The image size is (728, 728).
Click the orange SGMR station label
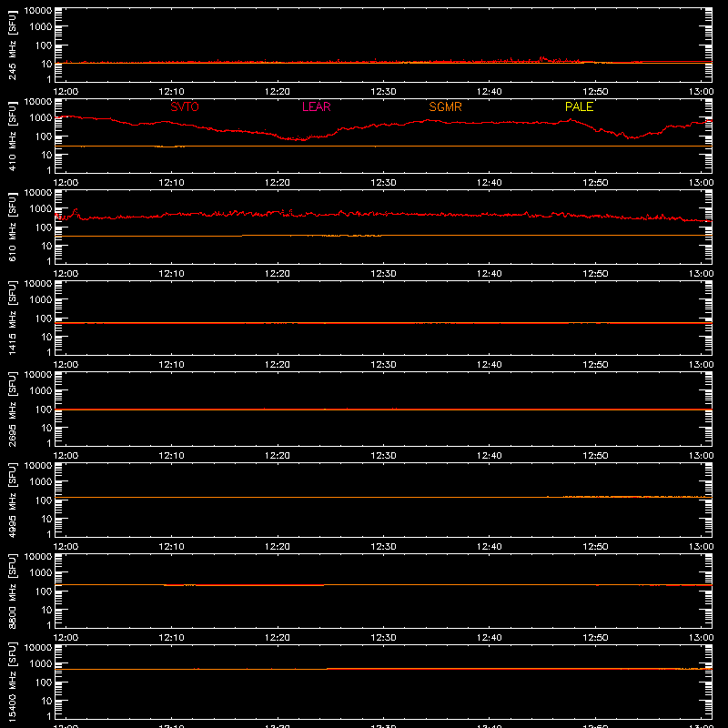point(445,106)
